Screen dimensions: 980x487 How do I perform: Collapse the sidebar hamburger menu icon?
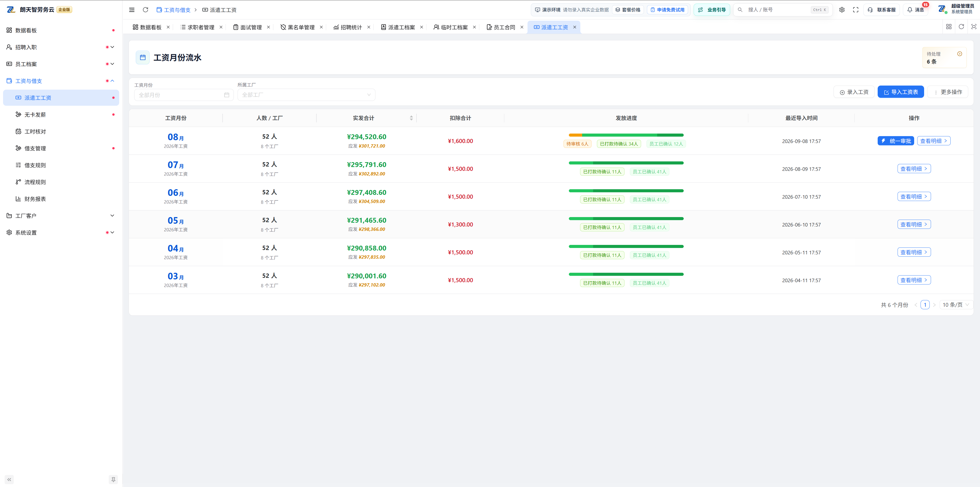point(132,10)
